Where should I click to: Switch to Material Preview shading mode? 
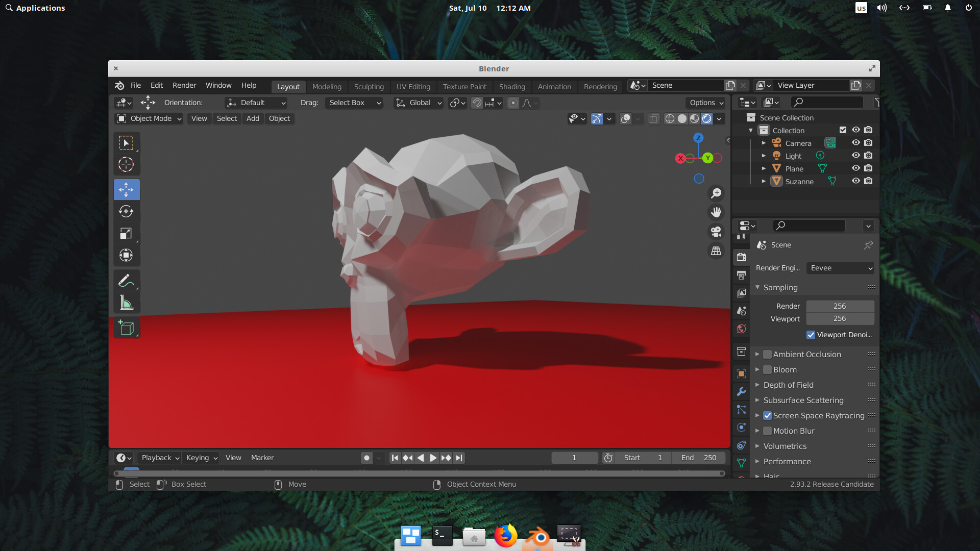tap(694, 119)
